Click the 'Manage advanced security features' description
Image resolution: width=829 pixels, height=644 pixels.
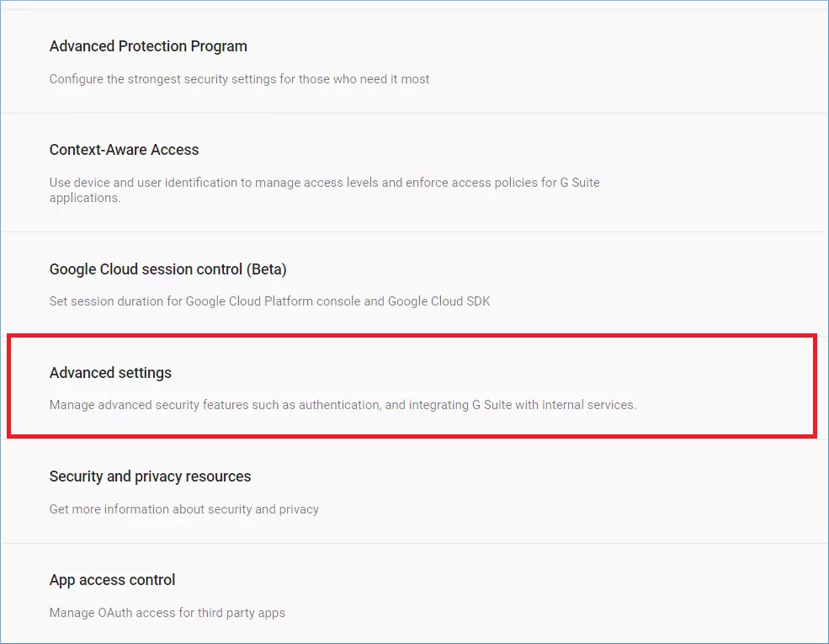[x=343, y=405]
